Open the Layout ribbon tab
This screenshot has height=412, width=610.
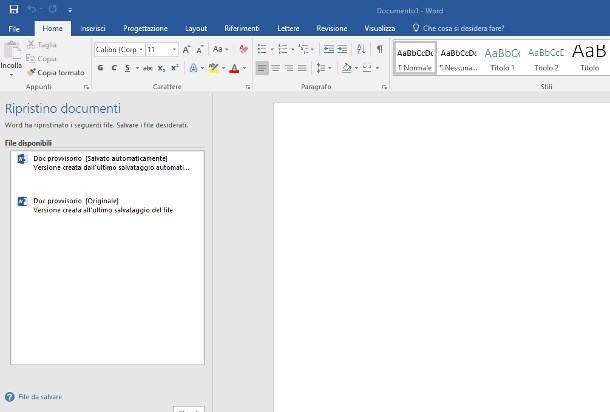196,28
